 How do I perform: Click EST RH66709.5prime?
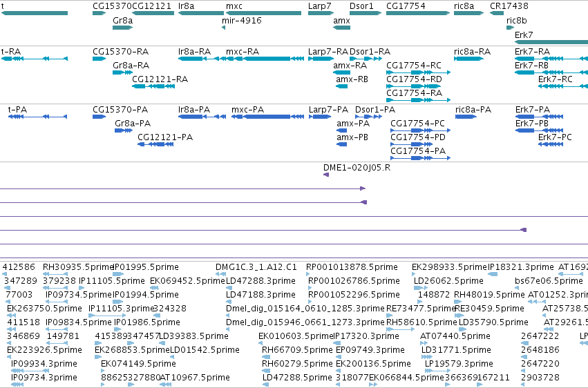(x=266, y=358)
